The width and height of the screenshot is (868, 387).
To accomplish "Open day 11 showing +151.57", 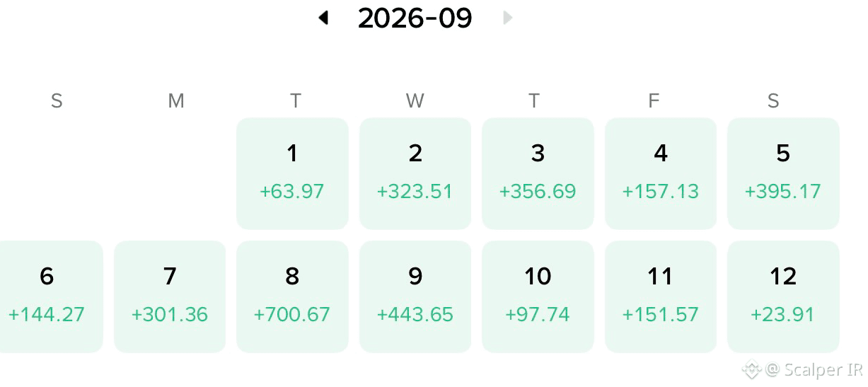I will [661, 296].
